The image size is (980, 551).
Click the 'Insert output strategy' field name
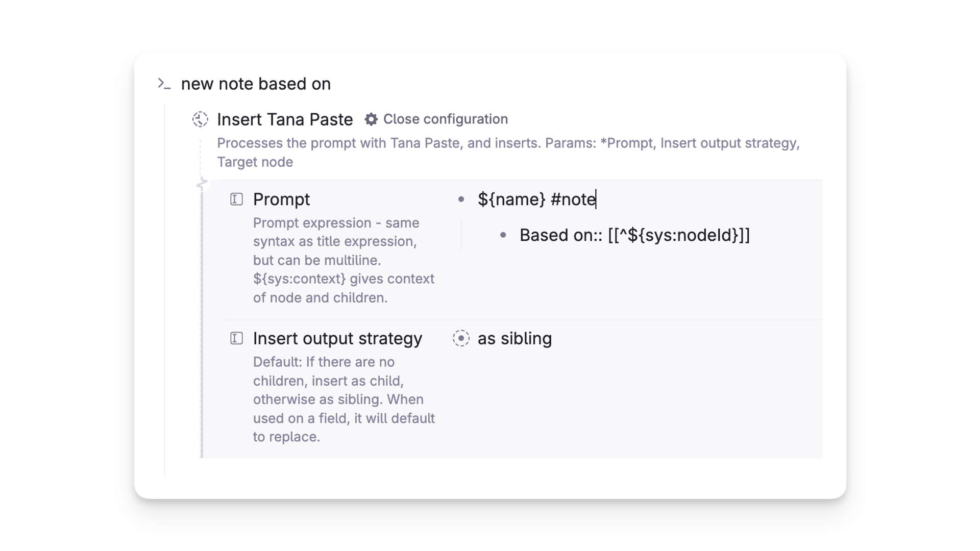click(337, 338)
